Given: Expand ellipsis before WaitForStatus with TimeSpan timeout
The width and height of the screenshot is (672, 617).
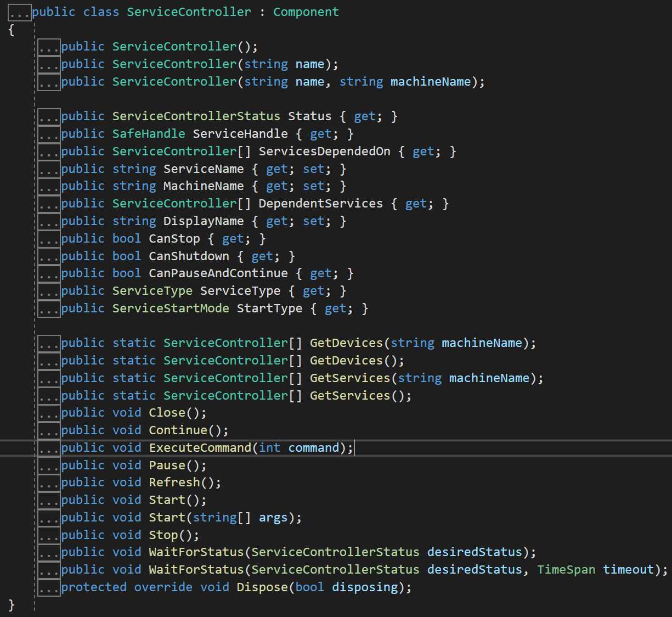Looking at the screenshot, I should [49, 570].
